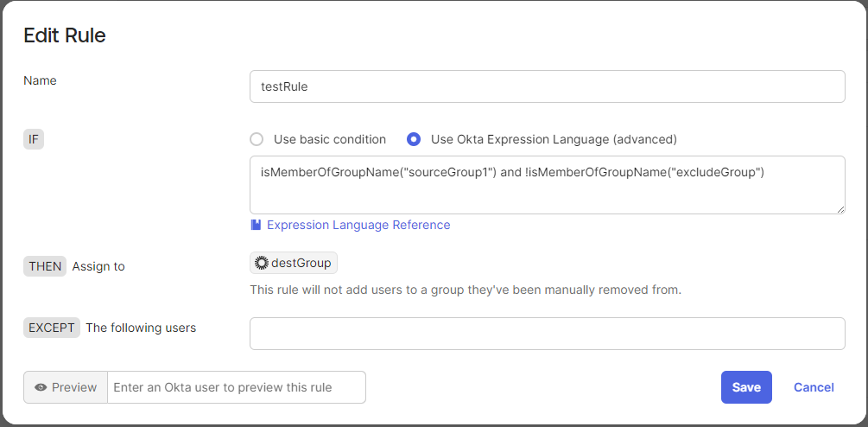Click the expression box resize handle
Viewport: 868px width, 427px height.
point(840,209)
